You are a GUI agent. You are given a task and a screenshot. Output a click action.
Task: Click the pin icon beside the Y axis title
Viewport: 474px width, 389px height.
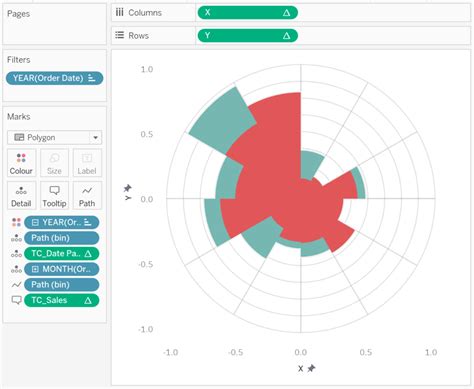127,188
